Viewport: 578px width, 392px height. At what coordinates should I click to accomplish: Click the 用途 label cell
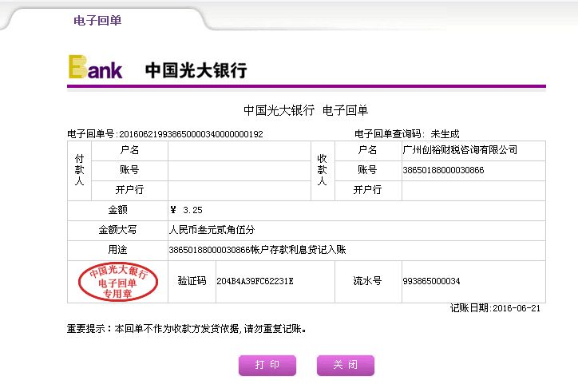pyautogui.click(x=117, y=250)
